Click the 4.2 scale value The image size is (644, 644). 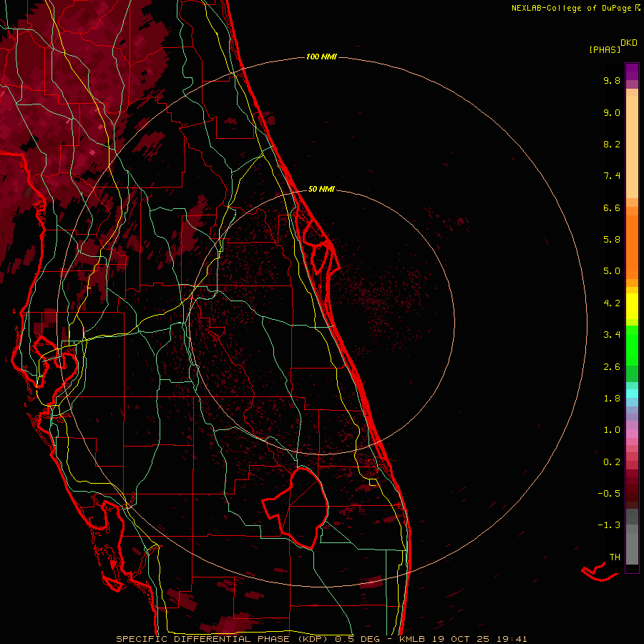click(x=612, y=303)
